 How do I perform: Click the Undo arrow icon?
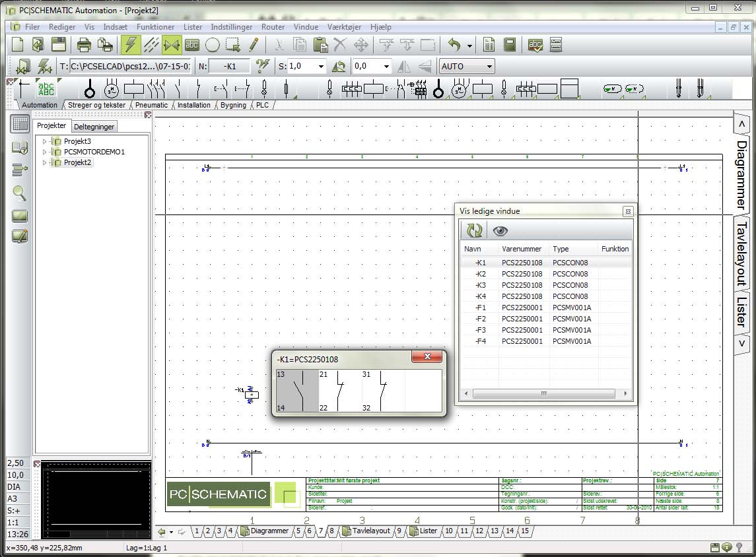454,45
